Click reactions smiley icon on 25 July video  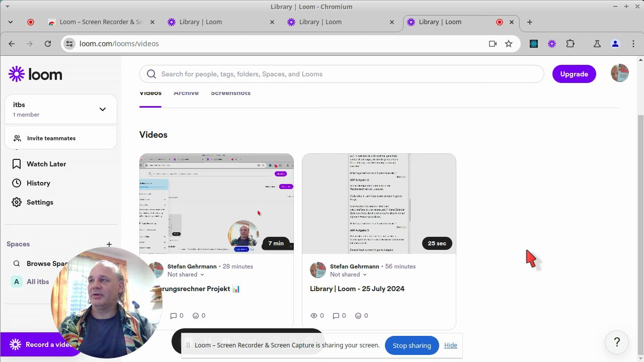click(x=358, y=316)
